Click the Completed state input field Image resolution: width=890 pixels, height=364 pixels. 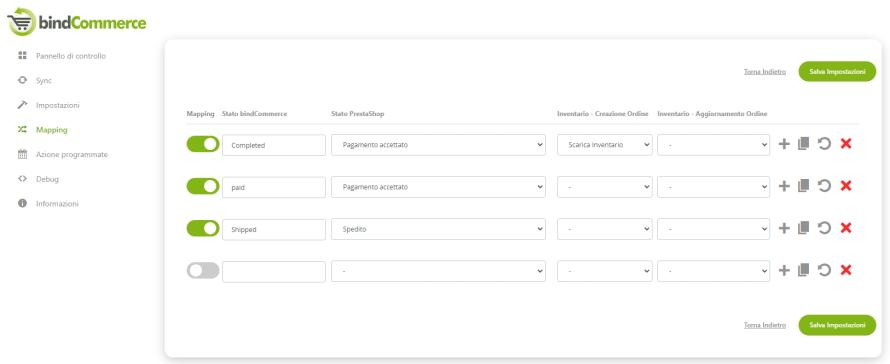pos(274,145)
